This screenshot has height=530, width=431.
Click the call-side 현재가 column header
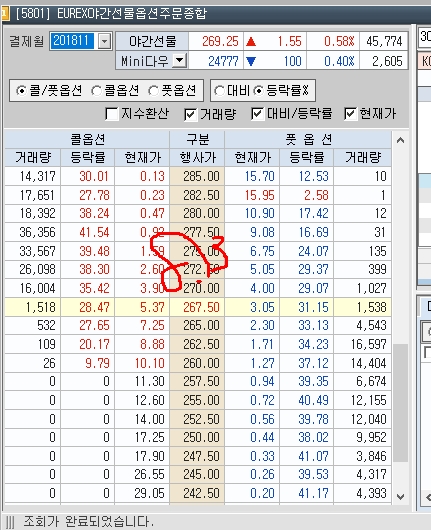point(142,157)
